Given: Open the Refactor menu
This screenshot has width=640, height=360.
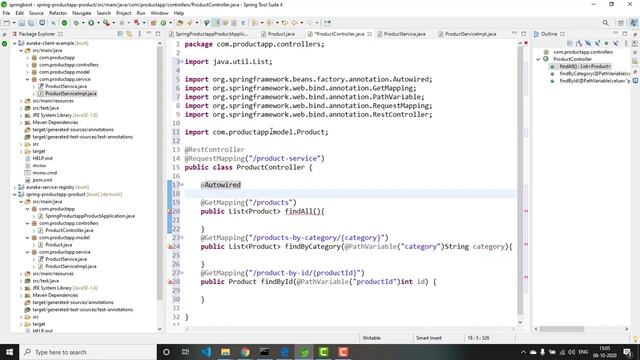Looking at the screenshot, I should [x=58, y=13].
